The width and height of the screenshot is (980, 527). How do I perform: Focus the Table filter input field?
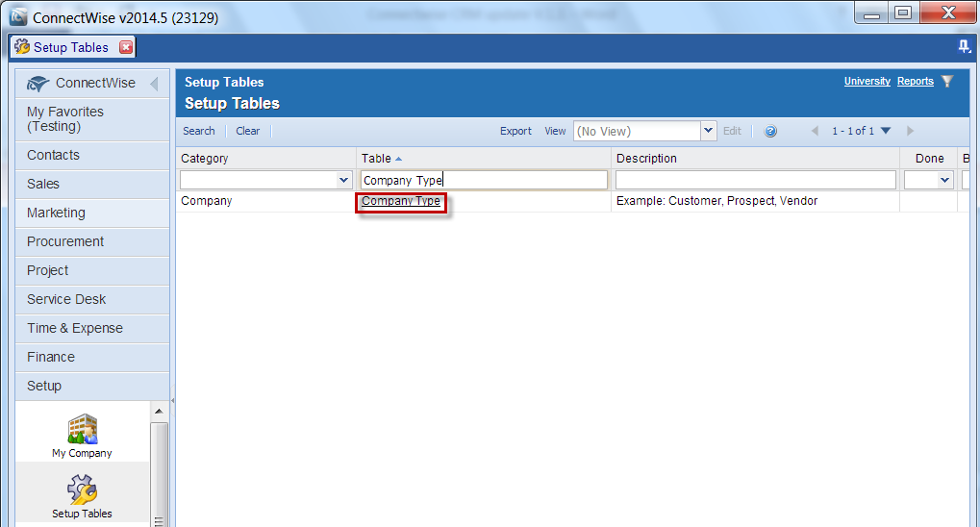click(484, 180)
